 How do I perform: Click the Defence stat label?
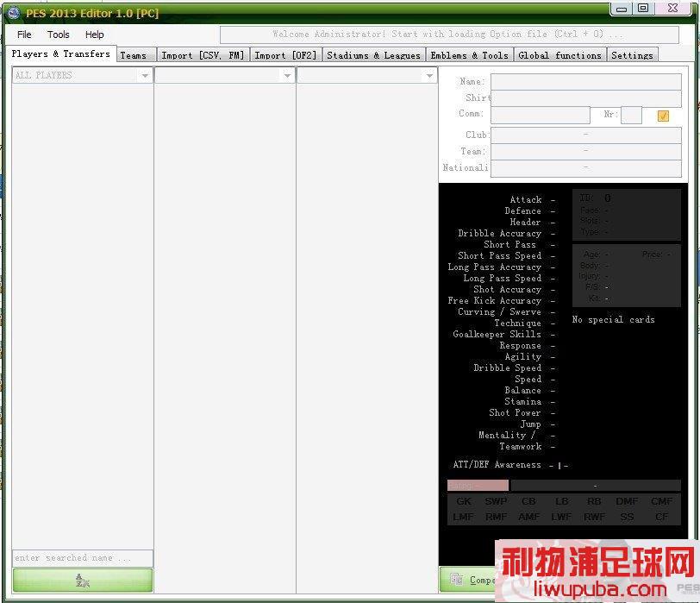[522, 210]
